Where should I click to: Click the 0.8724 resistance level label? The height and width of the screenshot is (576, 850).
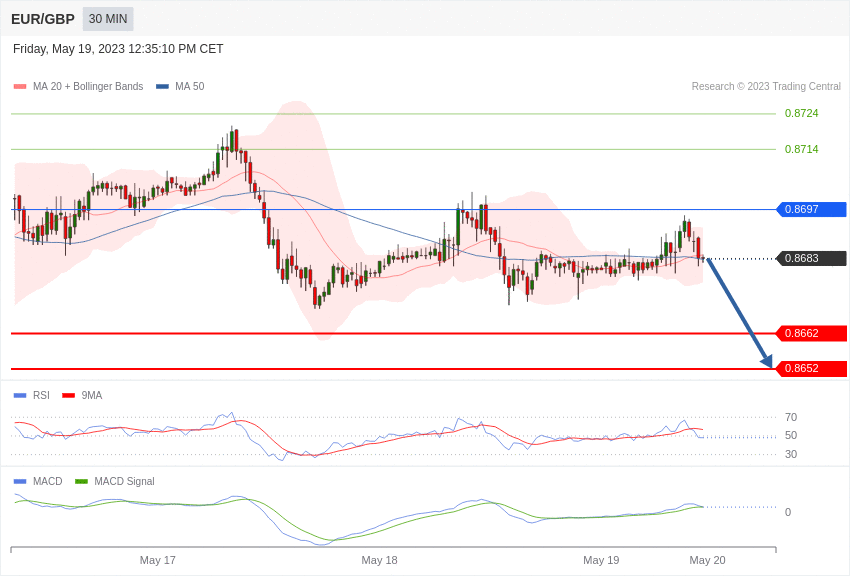[x=801, y=113]
